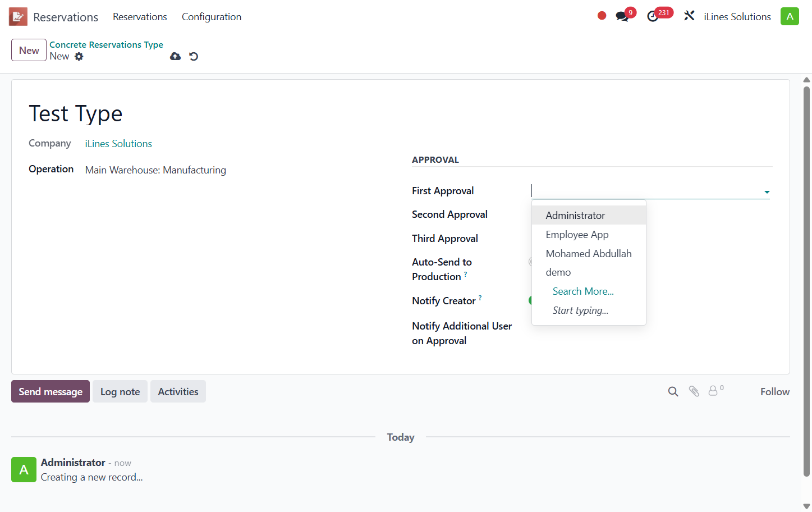This screenshot has width=812, height=512.
Task: Switch company via iLines Solutions menu
Action: (737, 17)
